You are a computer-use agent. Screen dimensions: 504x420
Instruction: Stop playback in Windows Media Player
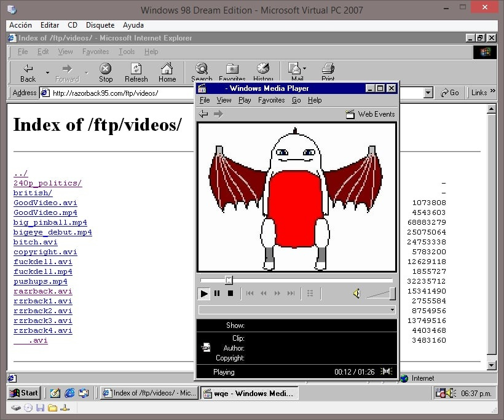click(230, 293)
